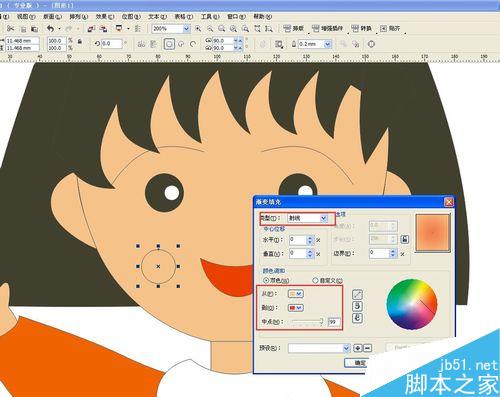The width and height of the screenshot is (500, 397).
Task: Open the 位图 (Bitmaps) menu
Action: (x=131, y=16)
